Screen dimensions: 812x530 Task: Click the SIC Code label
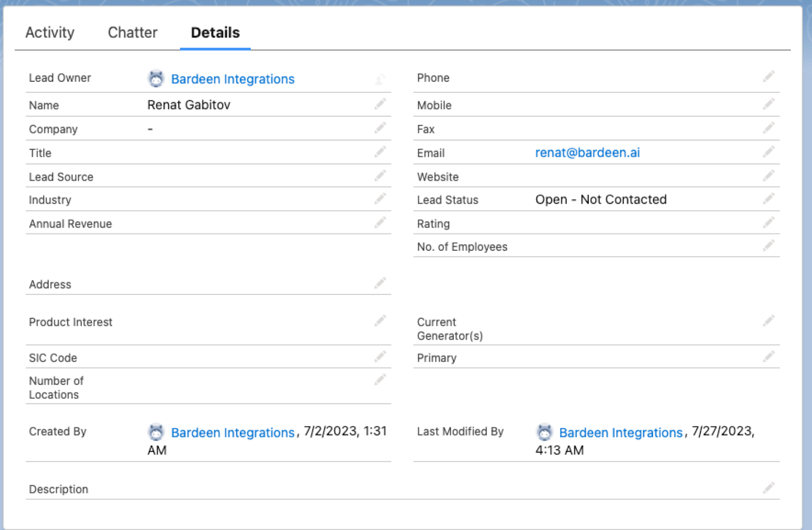[x=53, y=358]
